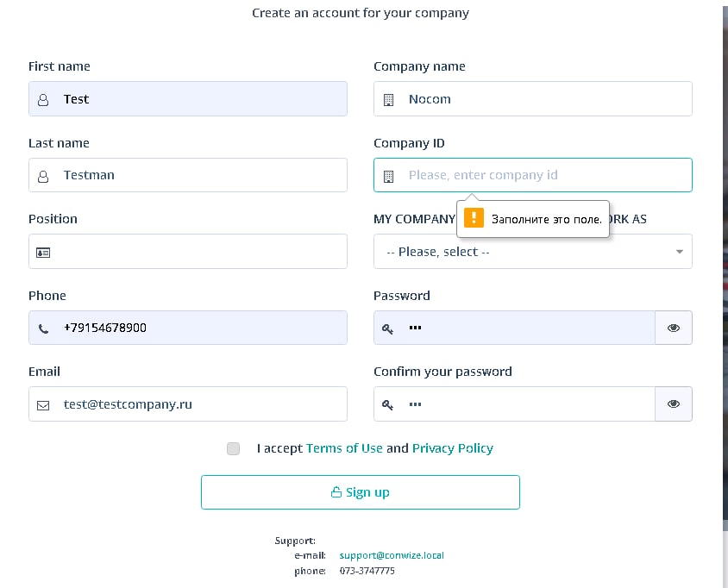Screen dimensions: 728x588
Task: Click the building icon in Company name field
Action: (389, 100)
